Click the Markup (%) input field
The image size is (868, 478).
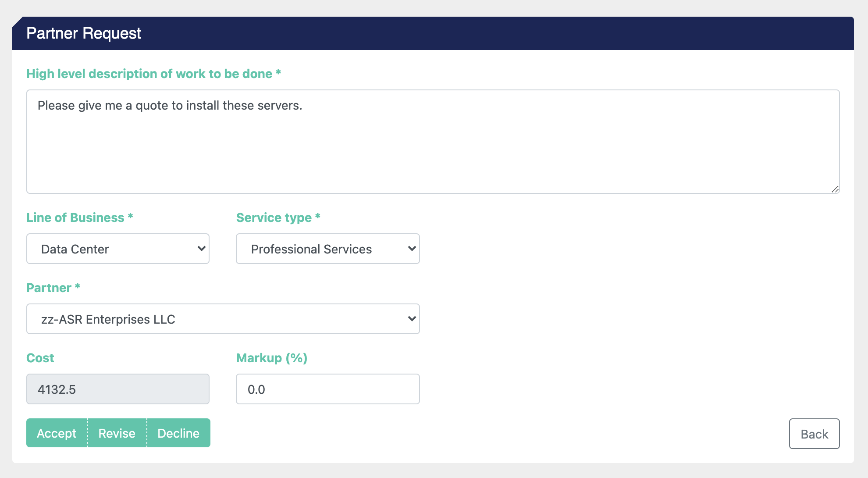[328, 389]
